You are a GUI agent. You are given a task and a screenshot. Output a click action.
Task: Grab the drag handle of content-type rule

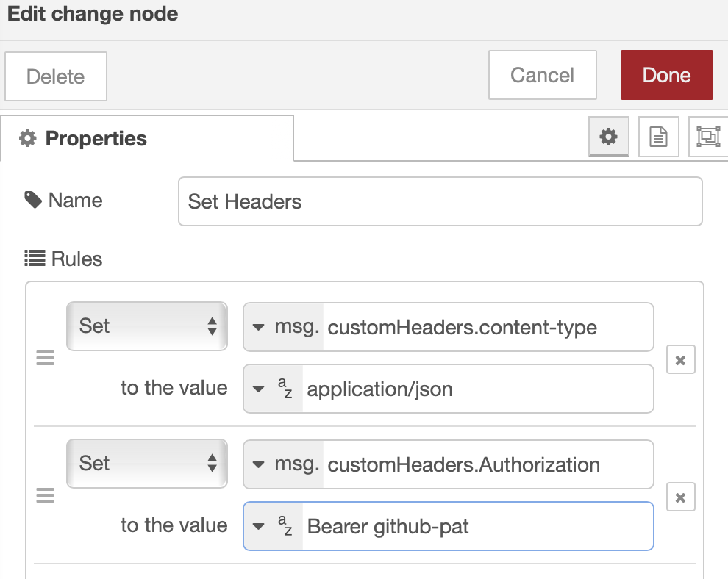tap(46, 359)
